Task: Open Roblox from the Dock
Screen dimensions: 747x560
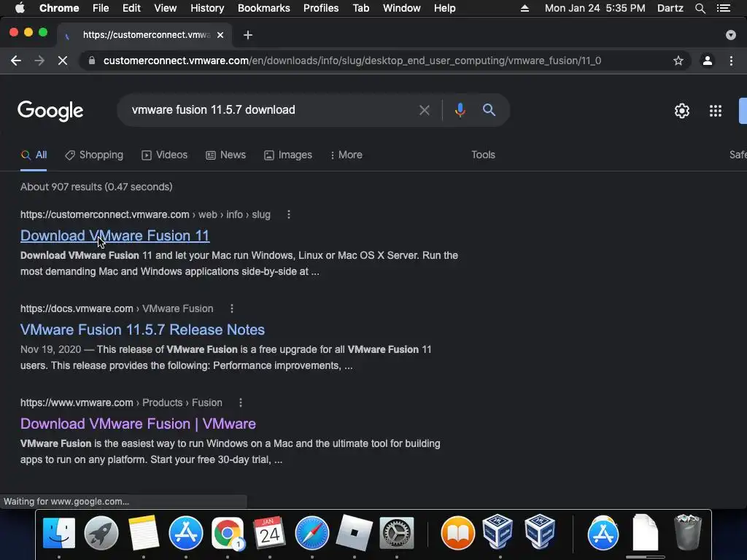Action: (354, 533)
